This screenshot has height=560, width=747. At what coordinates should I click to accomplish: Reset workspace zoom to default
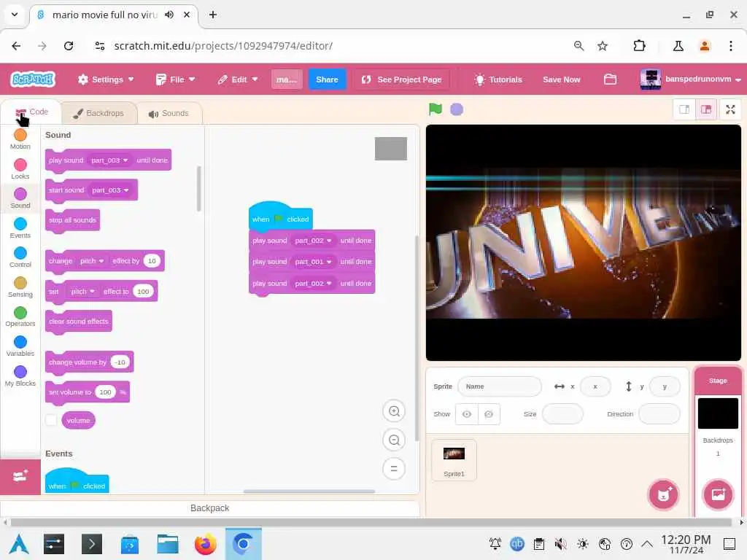coord(394,469)
